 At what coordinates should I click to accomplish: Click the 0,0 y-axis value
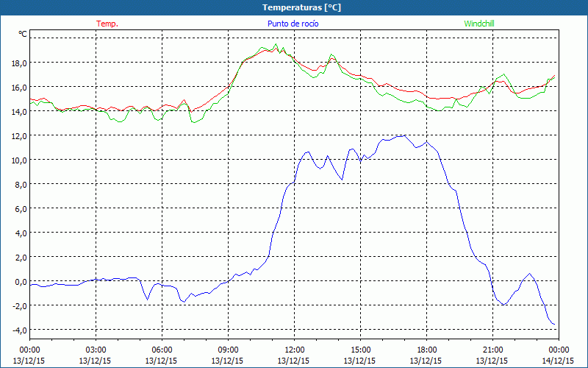(21, 282)
